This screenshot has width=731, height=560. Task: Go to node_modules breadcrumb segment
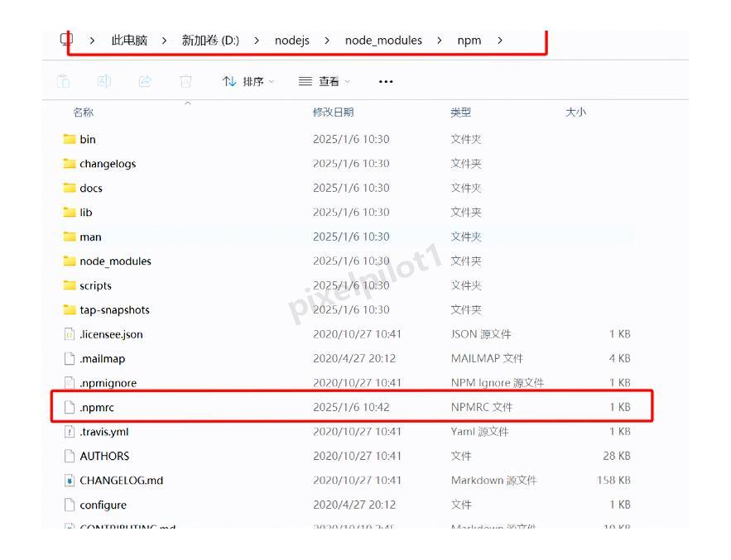tap(383, 41)
